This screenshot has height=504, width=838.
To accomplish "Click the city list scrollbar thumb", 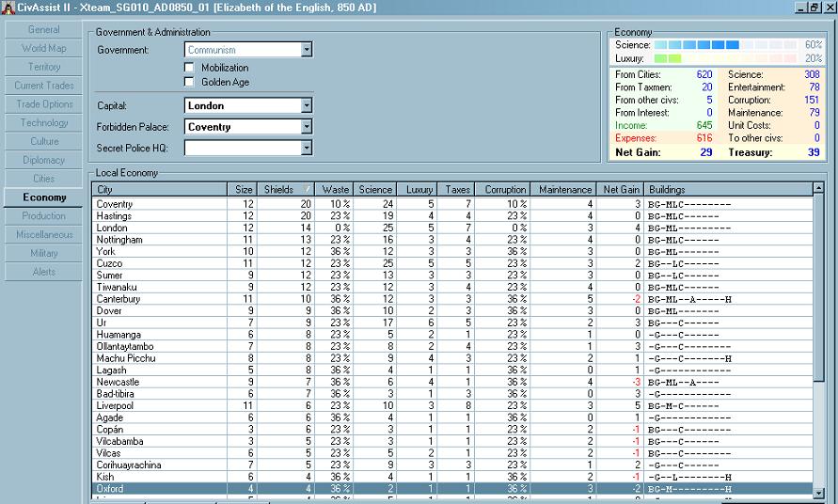I will click(x=818, y=287).
